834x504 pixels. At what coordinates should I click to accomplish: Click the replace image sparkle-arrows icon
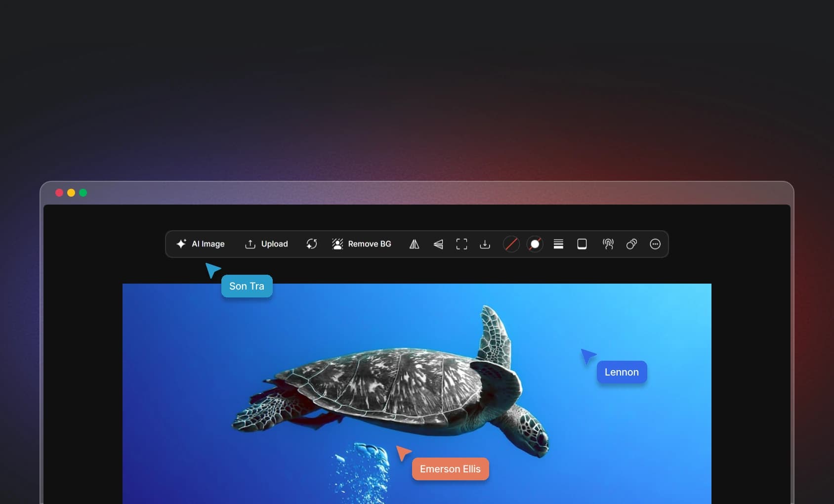pyautogui.click(x=312, y=244)
